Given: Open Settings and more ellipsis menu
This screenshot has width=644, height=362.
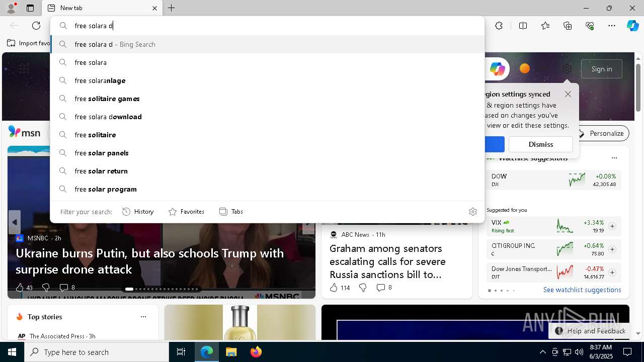Looking at the screenshot, I should click(612, 26).
